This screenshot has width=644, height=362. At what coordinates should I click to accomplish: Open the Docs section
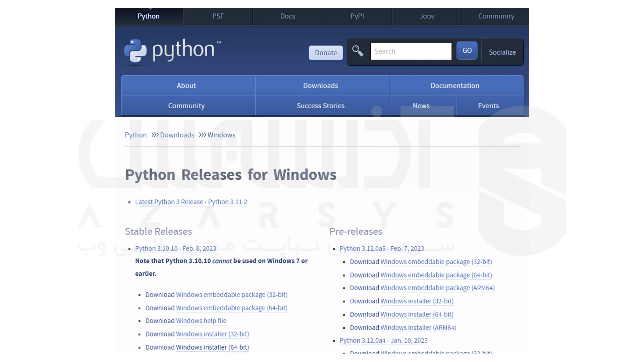tap(287, 16)
